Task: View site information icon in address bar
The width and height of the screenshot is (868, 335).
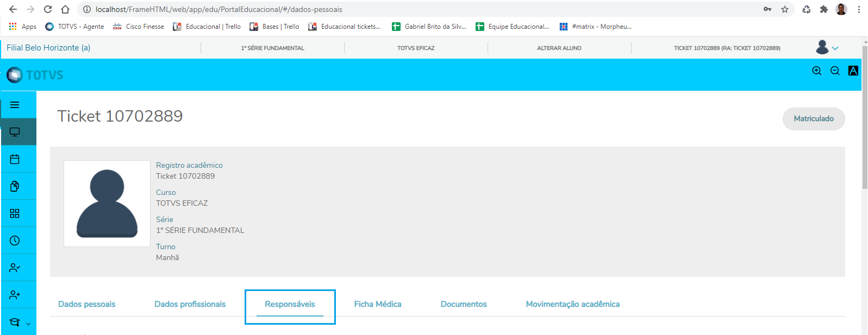Action: (x=86, y=9)
